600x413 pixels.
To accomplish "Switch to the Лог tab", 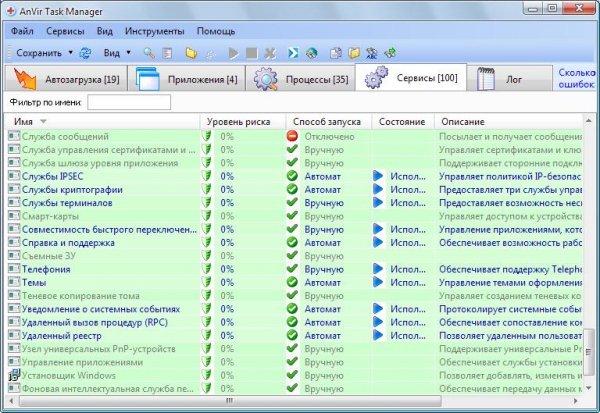I will click(509, 79).
